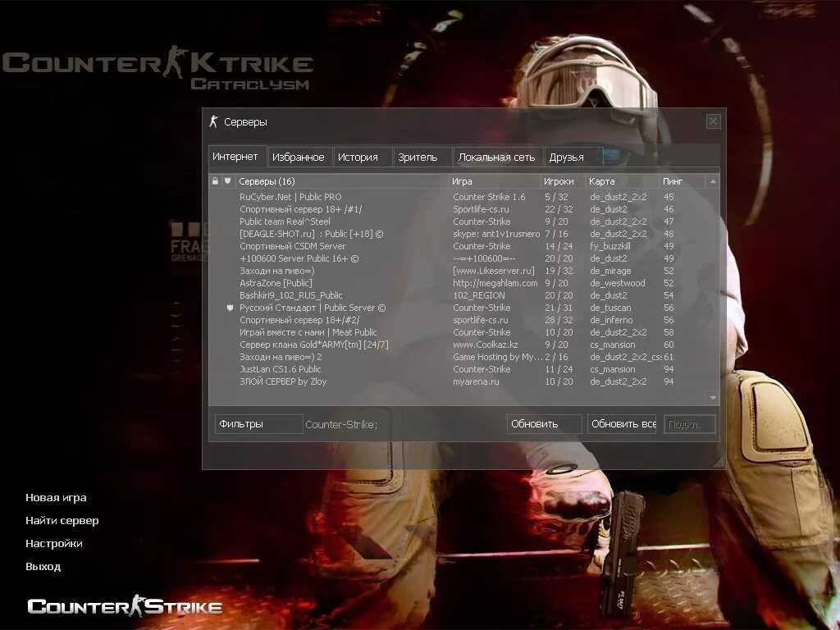840x630 pixels.
Task: Open the Локальная сеть tab
Action: [x=496, y=157]
